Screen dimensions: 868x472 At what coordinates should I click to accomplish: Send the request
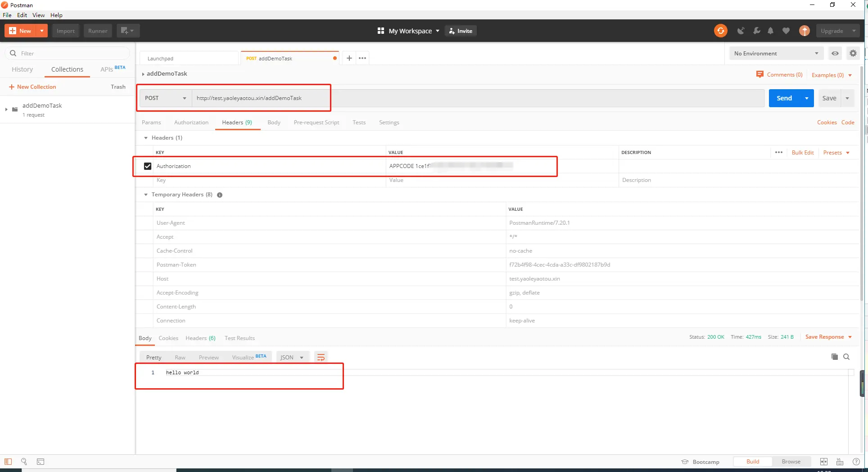click(x=784, y=98)
